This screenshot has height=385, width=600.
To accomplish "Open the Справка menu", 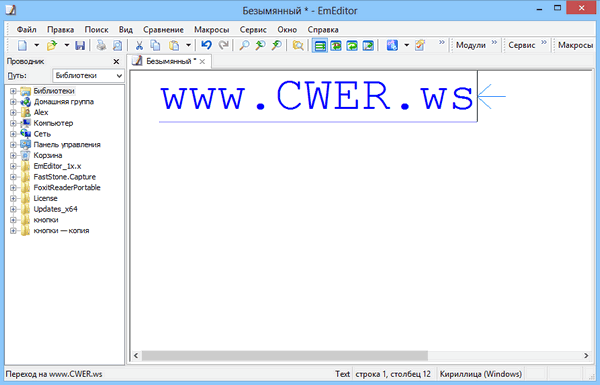I will pyautogui.click(x=323, y=29).
